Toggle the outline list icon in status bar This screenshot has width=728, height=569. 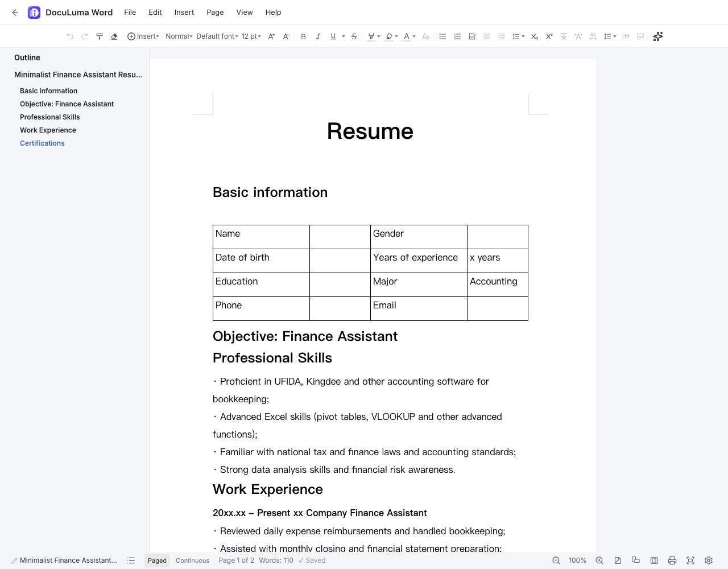131,560
